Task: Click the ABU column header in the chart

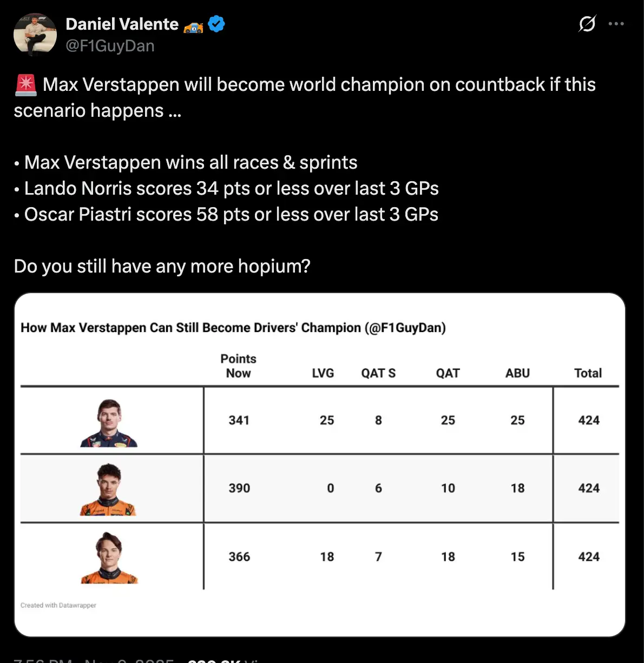Action: (517, 373)
